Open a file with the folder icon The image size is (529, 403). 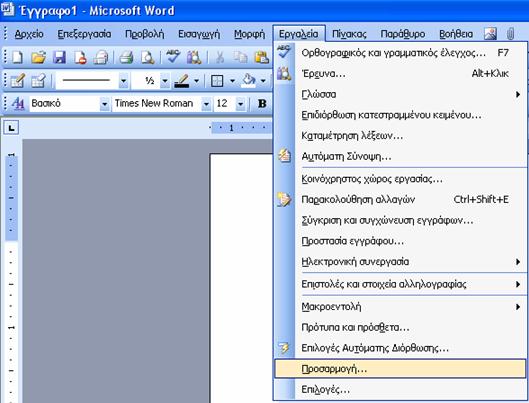tap(38, 57)
